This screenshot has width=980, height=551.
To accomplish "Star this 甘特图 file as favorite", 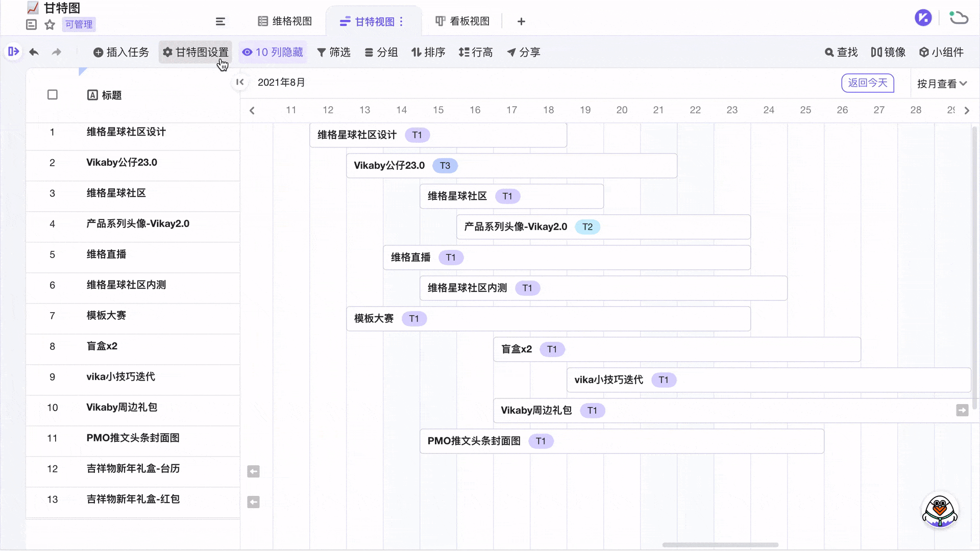I will click(x=50, y=24).
